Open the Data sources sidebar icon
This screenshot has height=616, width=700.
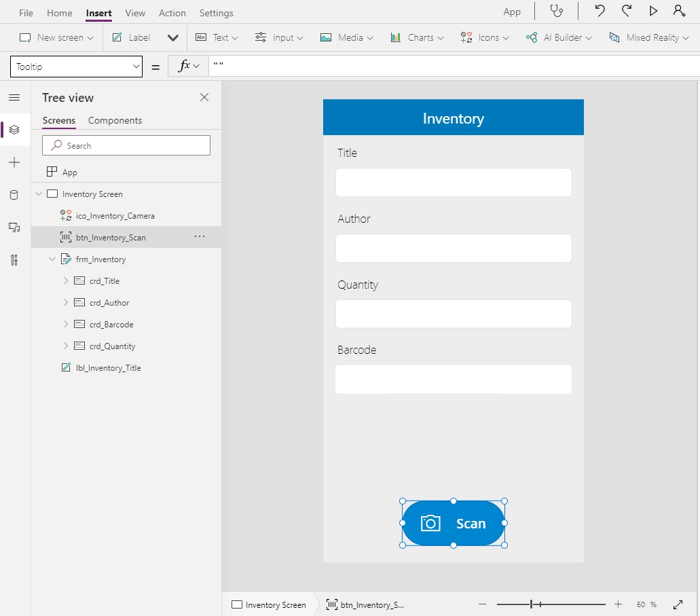(14, 196)
